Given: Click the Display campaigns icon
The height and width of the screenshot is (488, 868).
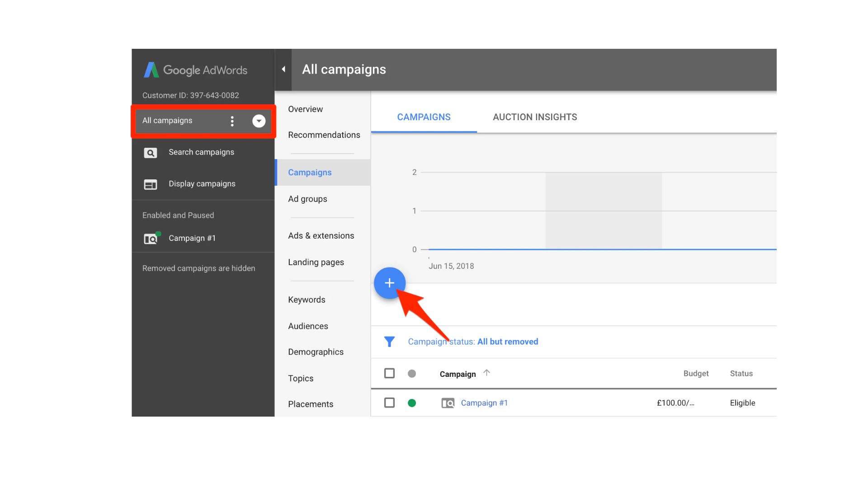Looking at the screenshot, I should [151, 184].
